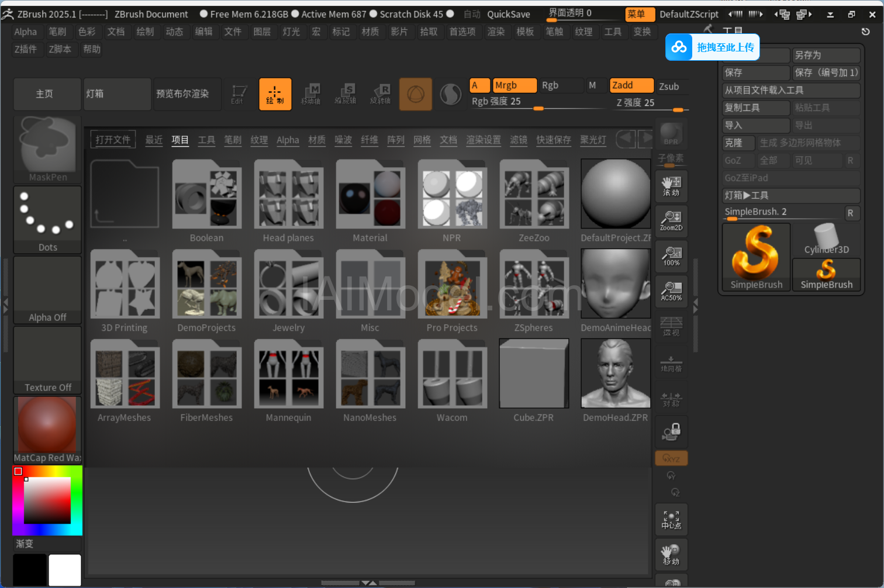The image size is (884, 588).
Task: Click the 滚动 Scroll canvas icon
Action: pyautogui.click(x=671, y=185)
